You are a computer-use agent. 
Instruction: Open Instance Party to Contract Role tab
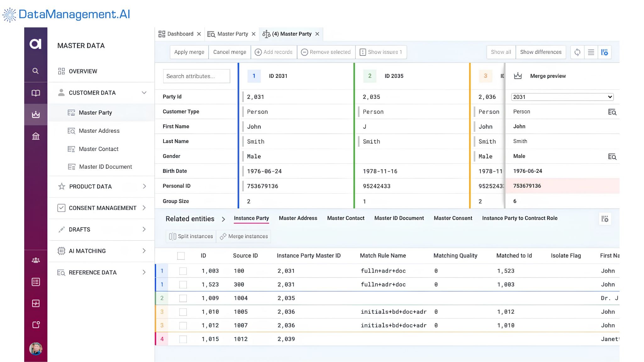(x=519, y=218)
